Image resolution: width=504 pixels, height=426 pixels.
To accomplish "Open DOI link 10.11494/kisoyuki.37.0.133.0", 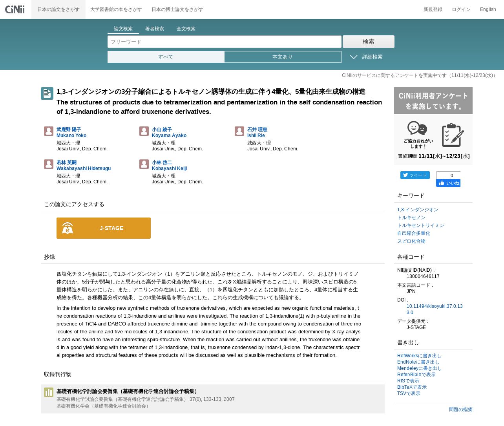I will pyautogui.click(x=435, y=309).
